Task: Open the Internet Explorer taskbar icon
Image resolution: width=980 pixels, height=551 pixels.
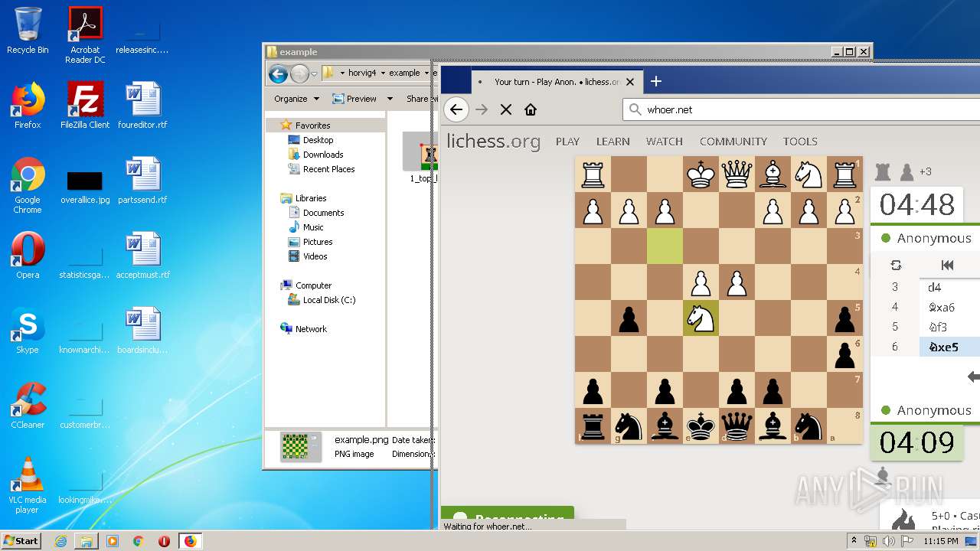Action: click(61, 541)
